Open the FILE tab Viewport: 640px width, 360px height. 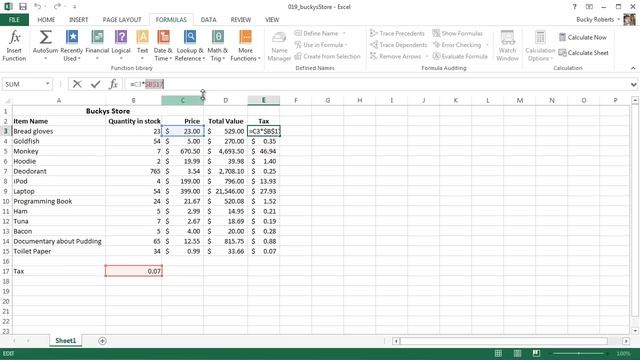(x=14, y=20)
